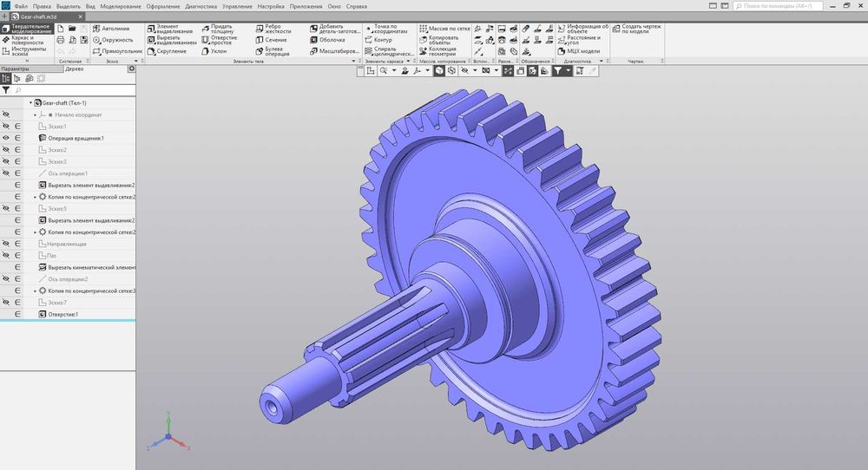Toggle visibility of Эскиз:7
868x470 pixels.
coord(6,303)
